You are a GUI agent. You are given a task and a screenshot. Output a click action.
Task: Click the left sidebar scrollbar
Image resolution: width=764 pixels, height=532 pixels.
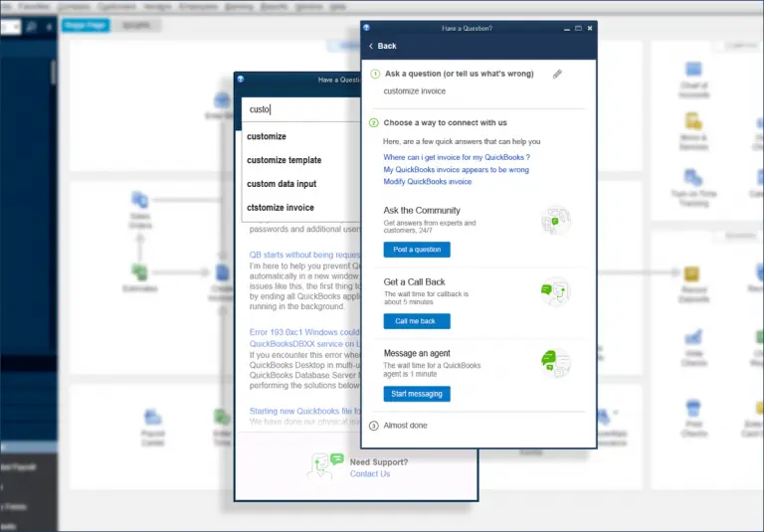[53, 73]
